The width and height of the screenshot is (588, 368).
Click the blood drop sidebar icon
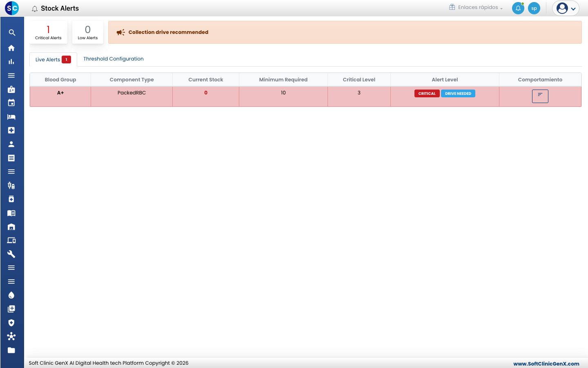11,295
